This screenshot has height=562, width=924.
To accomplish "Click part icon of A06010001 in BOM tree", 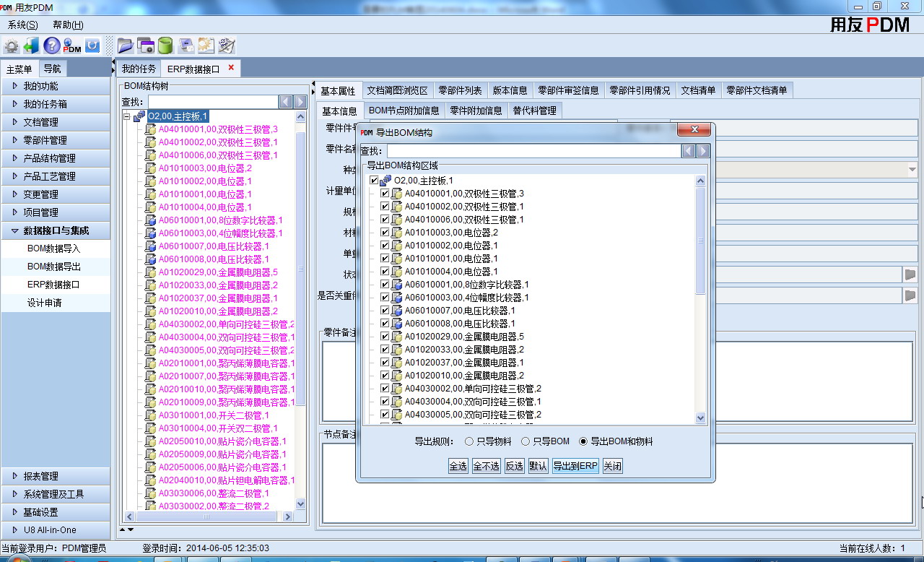I will [x=150, y=220].
